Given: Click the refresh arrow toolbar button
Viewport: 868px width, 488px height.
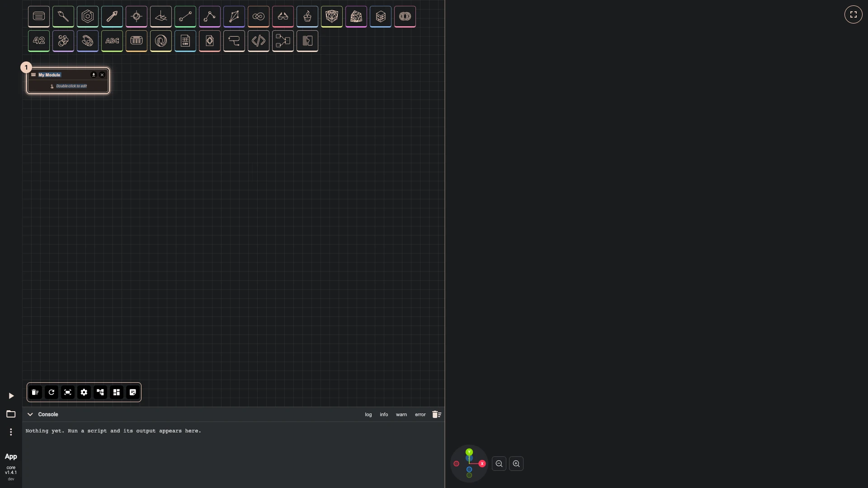Looking at the screenshot, I should pos(52,392).
